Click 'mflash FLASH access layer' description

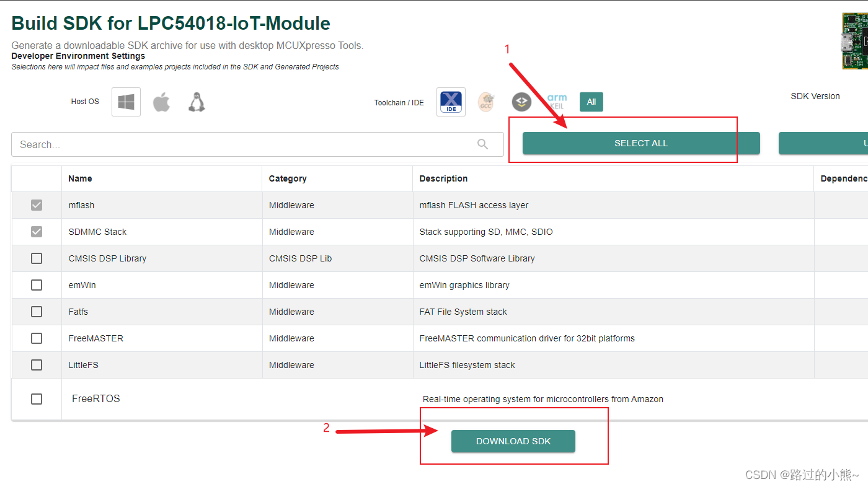pyautogui.click(x=474, y=205)
